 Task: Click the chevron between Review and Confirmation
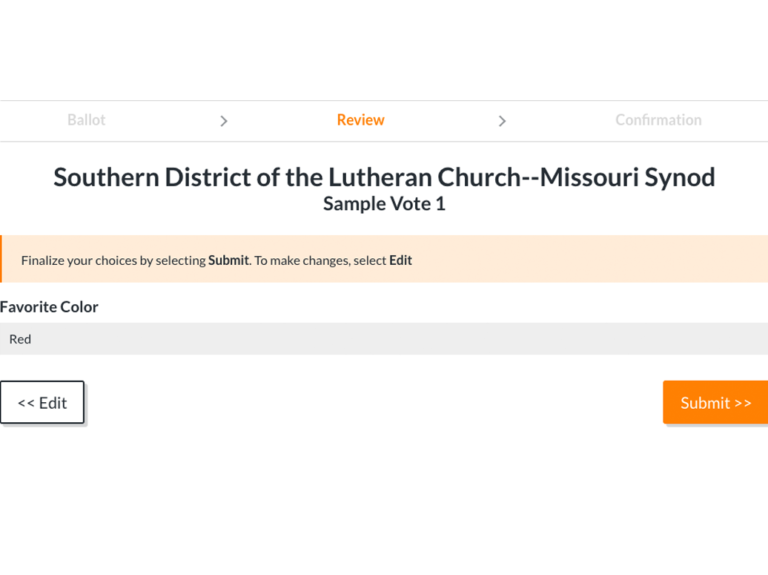502,121
